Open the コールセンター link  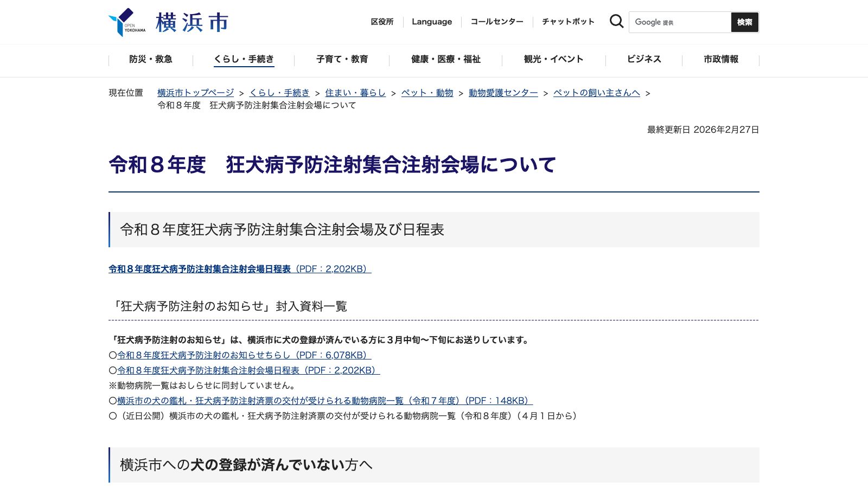click(x=497, y=22)
